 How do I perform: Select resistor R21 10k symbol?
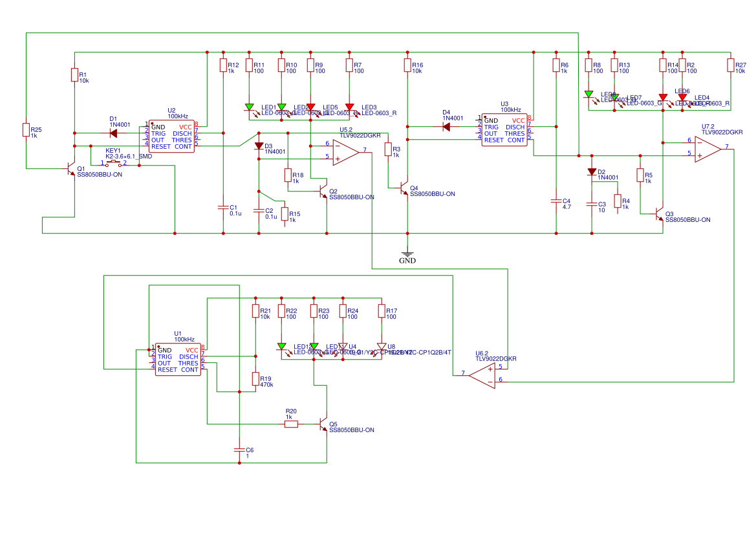pos(255,311)
